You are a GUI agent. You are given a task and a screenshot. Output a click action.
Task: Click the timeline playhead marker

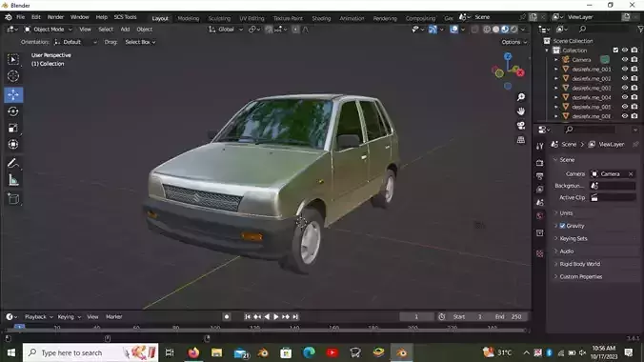point(19,327)
